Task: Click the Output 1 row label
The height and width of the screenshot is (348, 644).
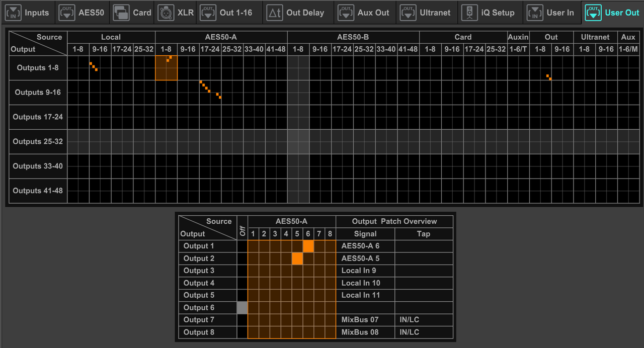Action: tap(208, 246)
